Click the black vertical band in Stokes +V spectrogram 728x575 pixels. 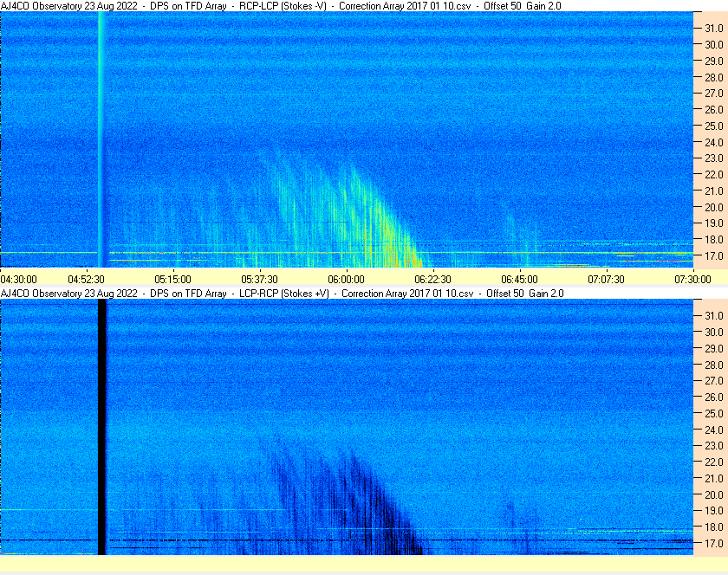pyautogui.click(x=102, y=427)
